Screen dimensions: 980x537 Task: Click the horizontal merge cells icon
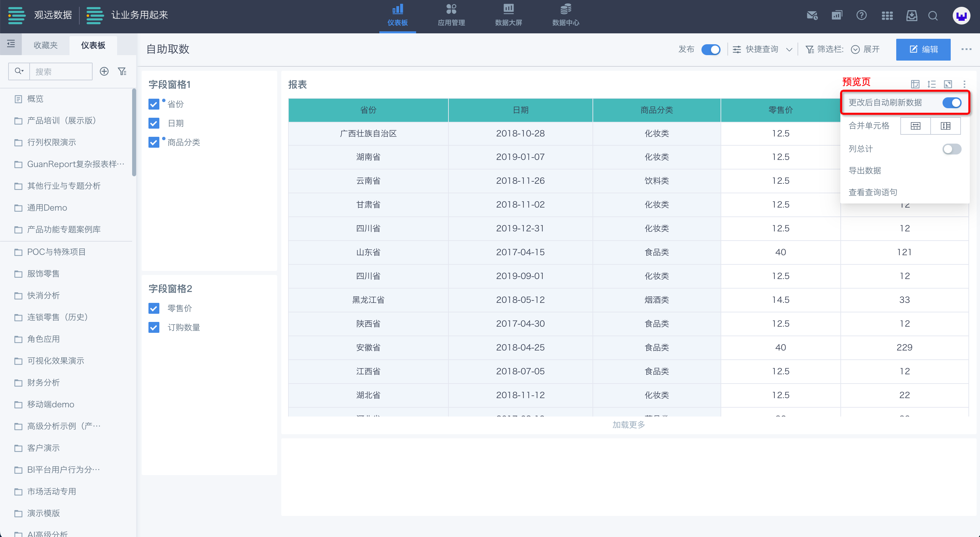pos(915,126)
